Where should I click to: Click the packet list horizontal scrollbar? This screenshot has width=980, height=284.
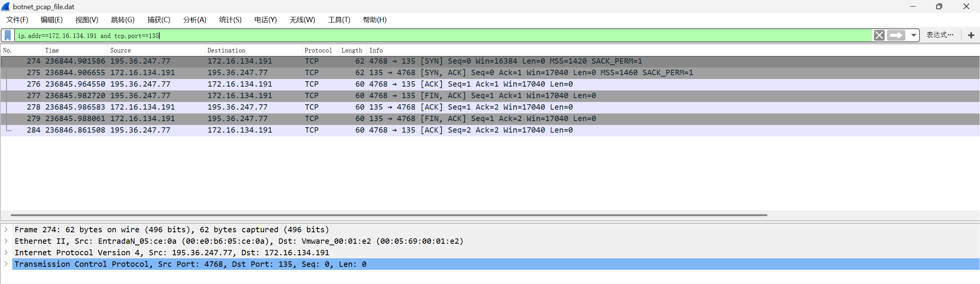[389, 215]
